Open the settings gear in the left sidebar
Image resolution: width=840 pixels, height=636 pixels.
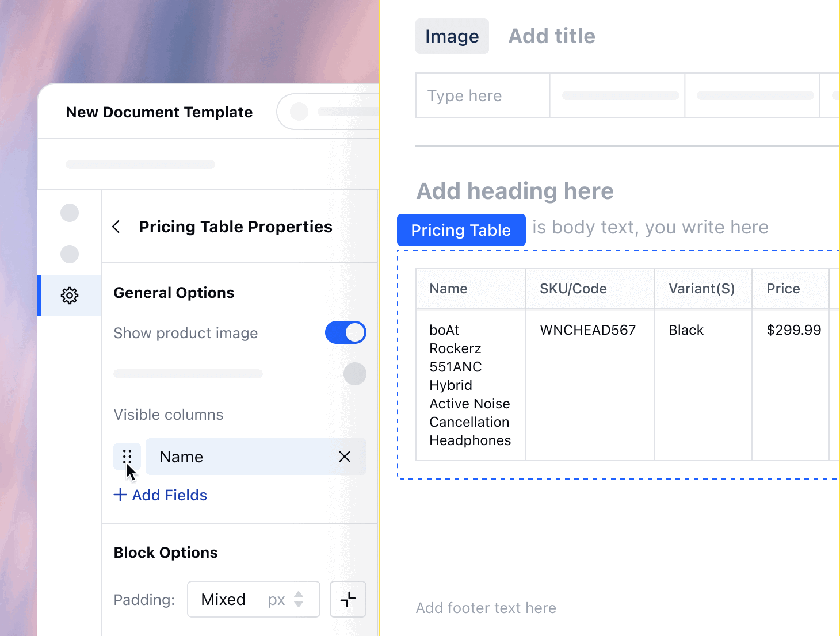[x=69, y=296]
